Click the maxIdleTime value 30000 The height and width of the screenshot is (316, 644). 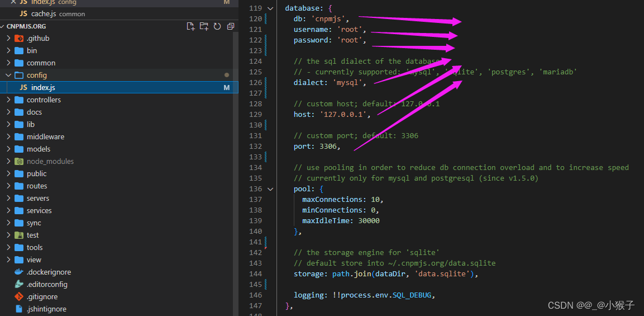[369, 220]
